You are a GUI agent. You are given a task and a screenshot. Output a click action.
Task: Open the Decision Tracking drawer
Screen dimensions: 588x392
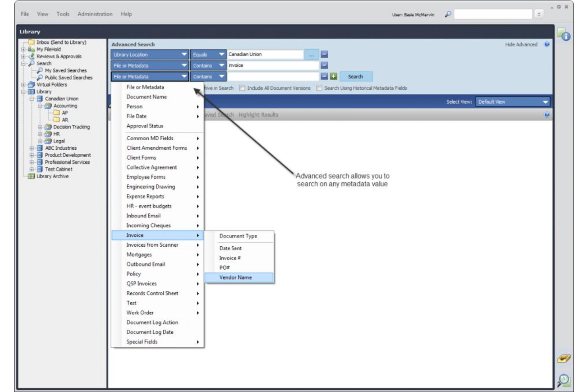point(72,127)
